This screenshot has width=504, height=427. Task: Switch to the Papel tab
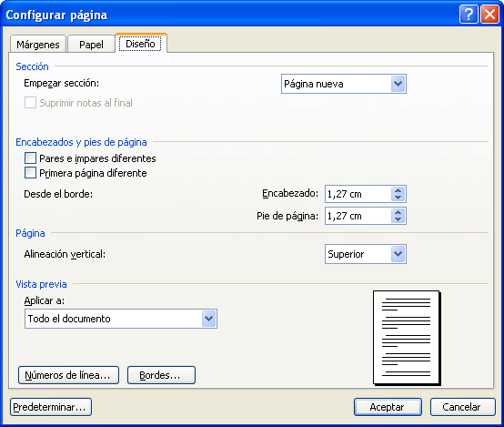91,44
